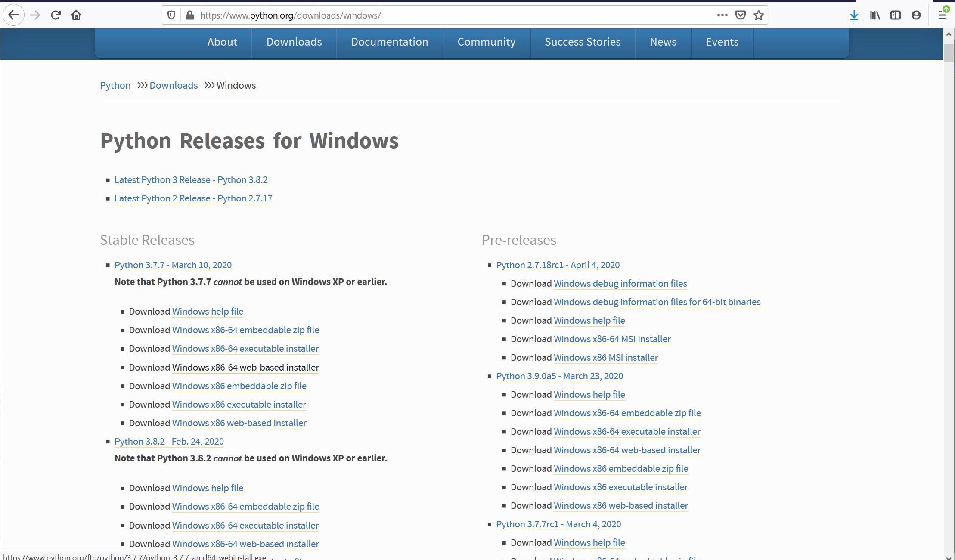Screen dimensions: 955x560
Task: Go back using the browser back arrow
Action: tap(14, 15)
